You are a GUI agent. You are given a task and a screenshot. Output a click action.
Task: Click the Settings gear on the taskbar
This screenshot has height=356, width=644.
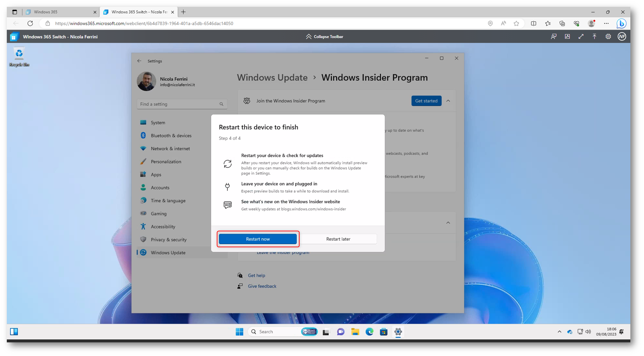tap(398, 332)
